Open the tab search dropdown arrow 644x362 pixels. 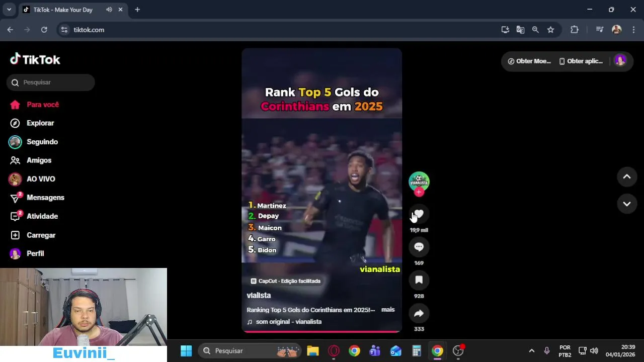click(x=9, y=10)
